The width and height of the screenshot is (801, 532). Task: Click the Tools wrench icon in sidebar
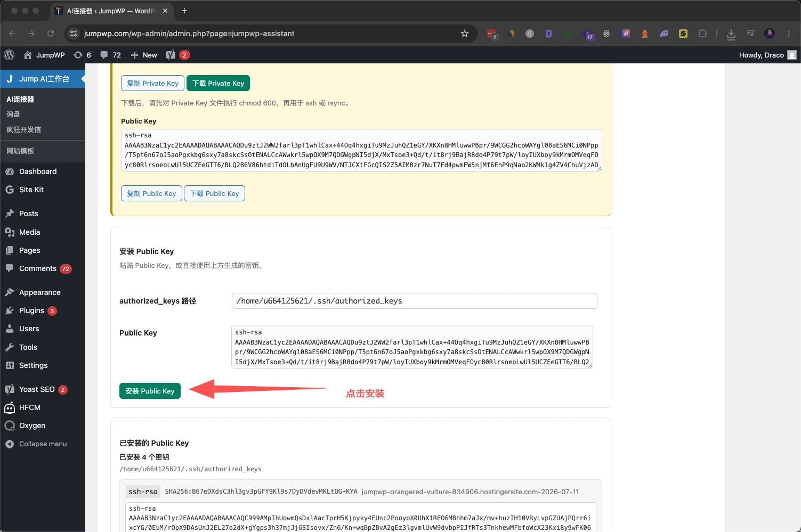(10, 347)
